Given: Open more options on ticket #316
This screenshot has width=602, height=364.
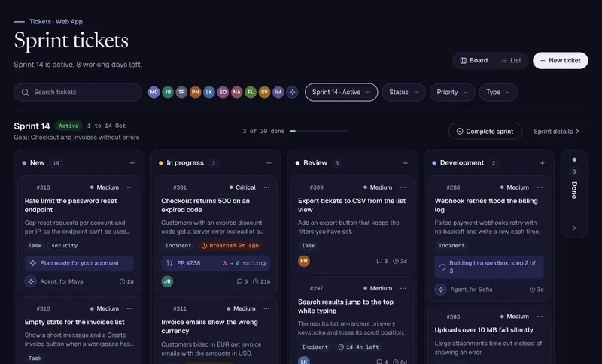Looking at the screenshot, I should tap(129, 308).
